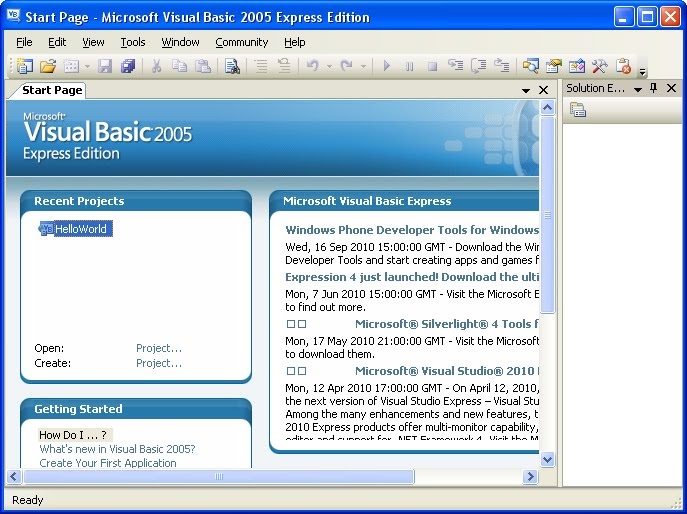Screen dimensions: 687x514
Task: Click the New Project toolbar icon
Action: pos(25,66)
